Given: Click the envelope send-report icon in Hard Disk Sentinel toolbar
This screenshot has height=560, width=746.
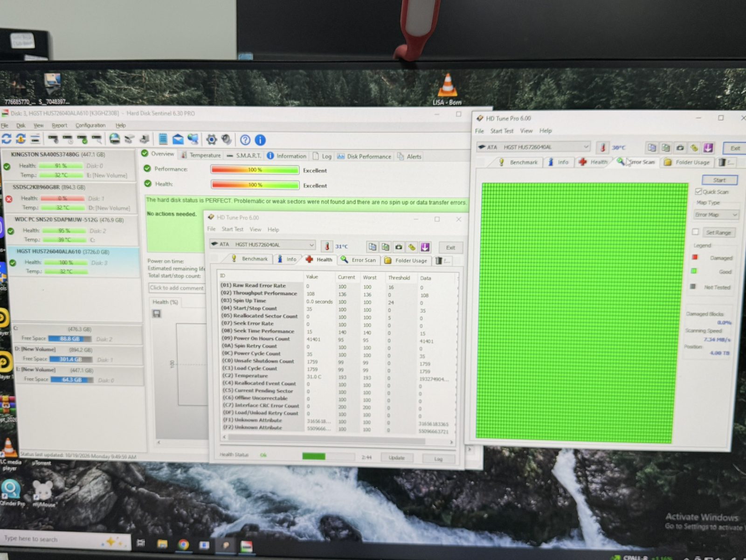Looking at the screenshot, I should (178, 139).
